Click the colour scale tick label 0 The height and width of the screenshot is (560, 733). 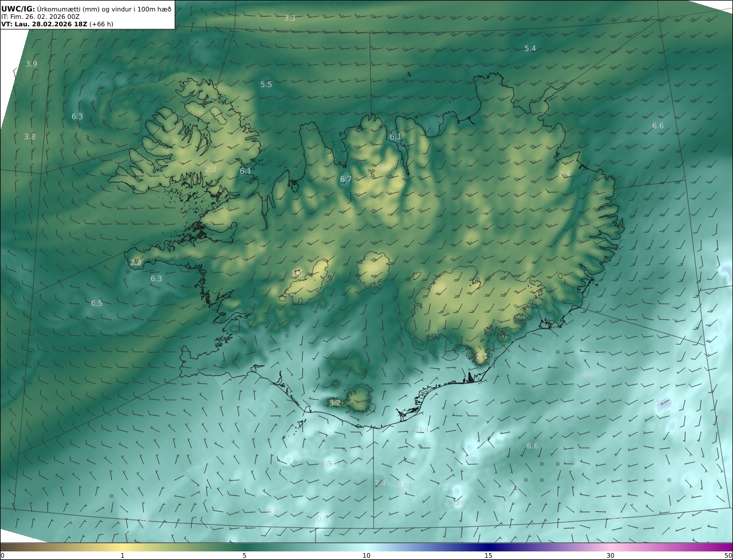click(x=2, y=555)
